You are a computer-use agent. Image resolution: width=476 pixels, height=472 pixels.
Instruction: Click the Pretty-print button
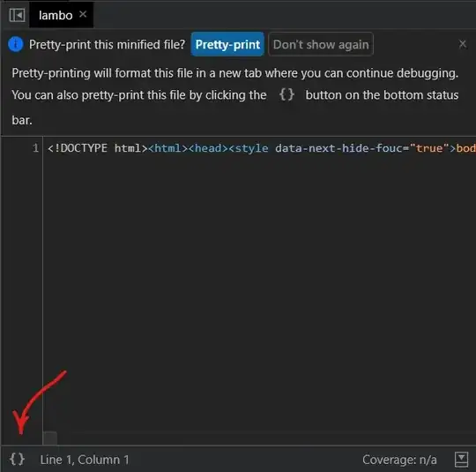coord(227,44)
